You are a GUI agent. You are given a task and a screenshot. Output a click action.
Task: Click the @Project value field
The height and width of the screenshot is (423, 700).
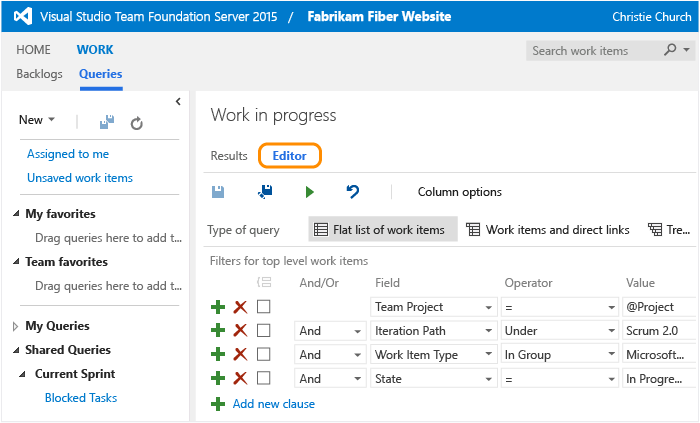click(659, 307)
